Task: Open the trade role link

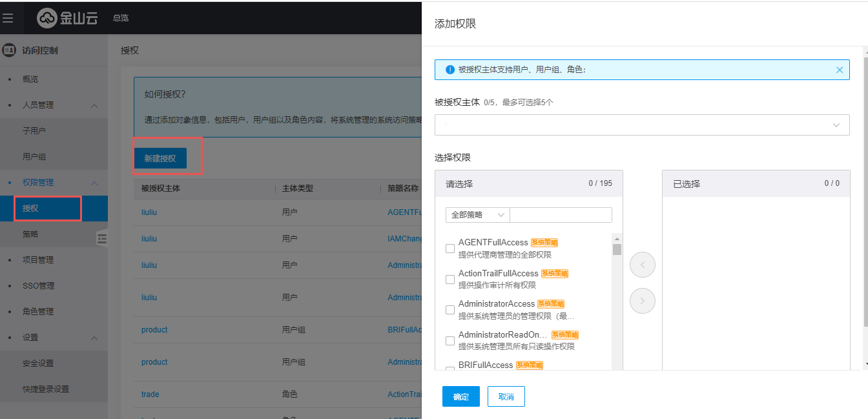Action: coord(150,394)
